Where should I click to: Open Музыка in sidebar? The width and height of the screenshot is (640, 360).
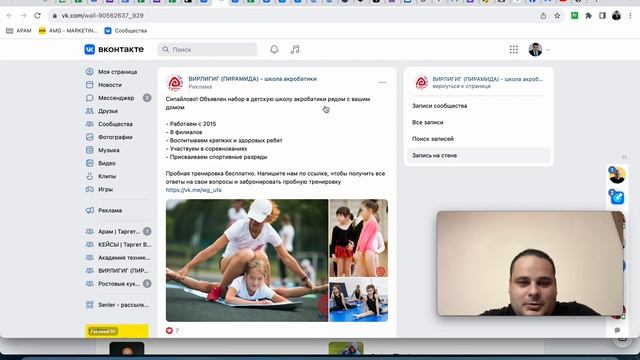click(x=109, y=150)
